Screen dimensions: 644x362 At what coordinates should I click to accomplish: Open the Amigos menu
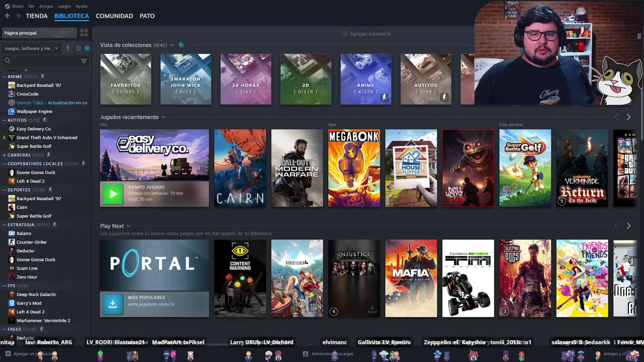46,6
